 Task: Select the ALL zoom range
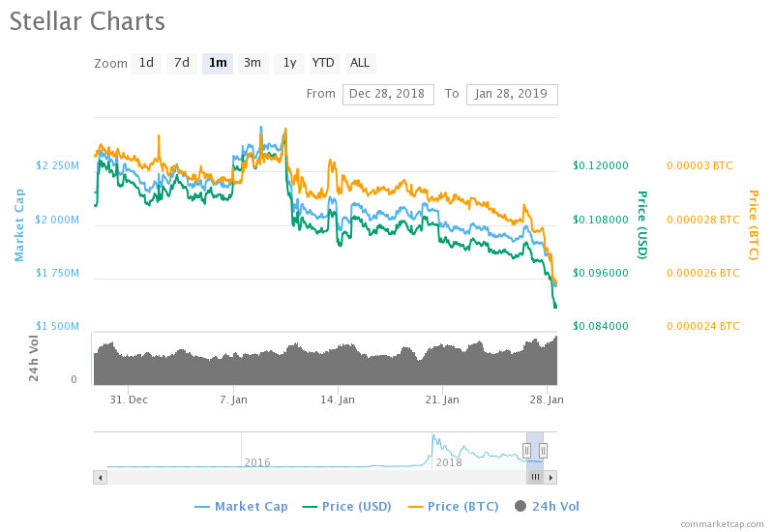(x=360, y=63)
